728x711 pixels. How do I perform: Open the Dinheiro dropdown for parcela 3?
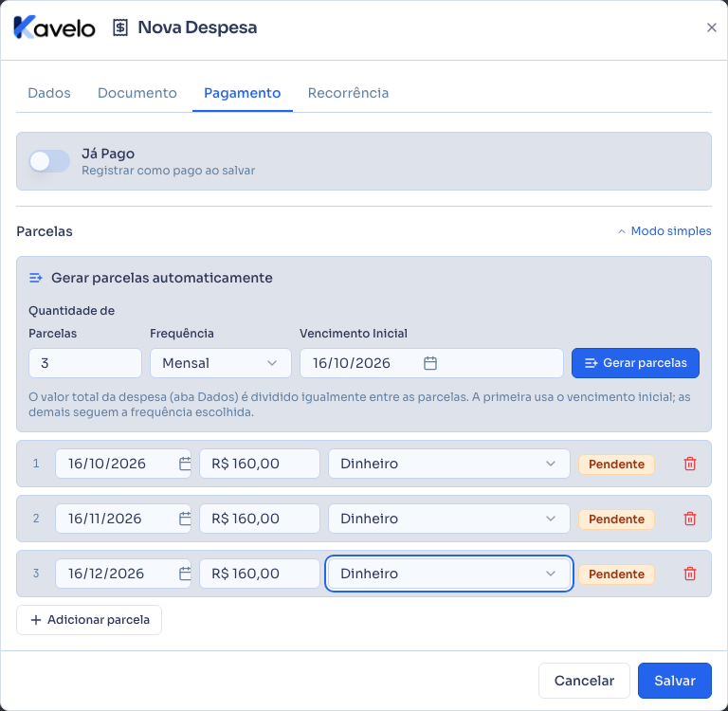[449, 574]
